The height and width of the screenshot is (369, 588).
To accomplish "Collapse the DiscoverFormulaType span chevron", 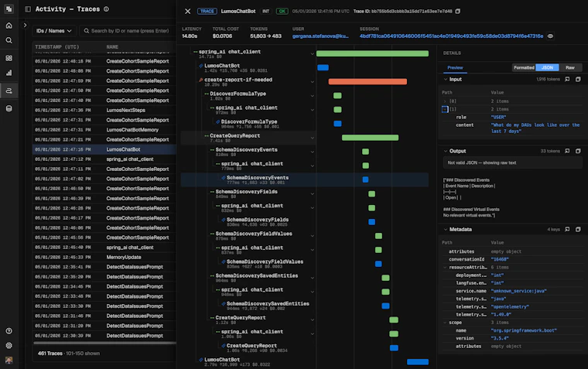I will pos(312,96).
